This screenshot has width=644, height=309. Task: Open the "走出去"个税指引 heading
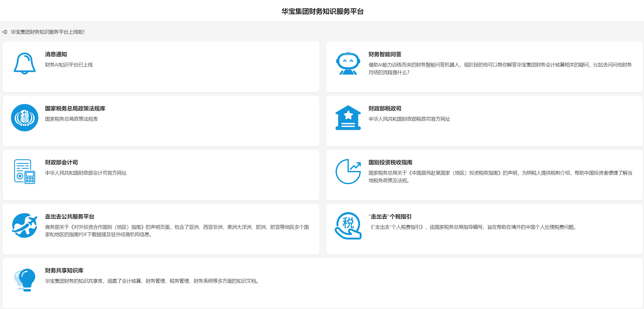click(390, 216)
